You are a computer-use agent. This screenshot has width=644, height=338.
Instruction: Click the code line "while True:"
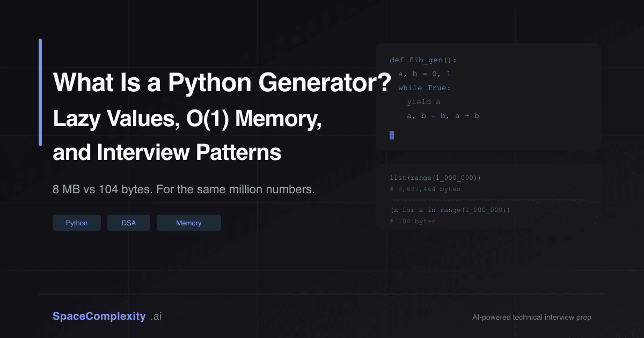425,88
